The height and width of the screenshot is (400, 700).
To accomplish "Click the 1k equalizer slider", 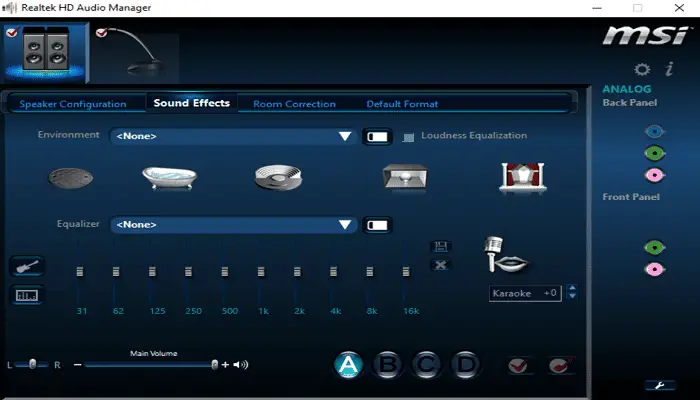I will 261,271.
